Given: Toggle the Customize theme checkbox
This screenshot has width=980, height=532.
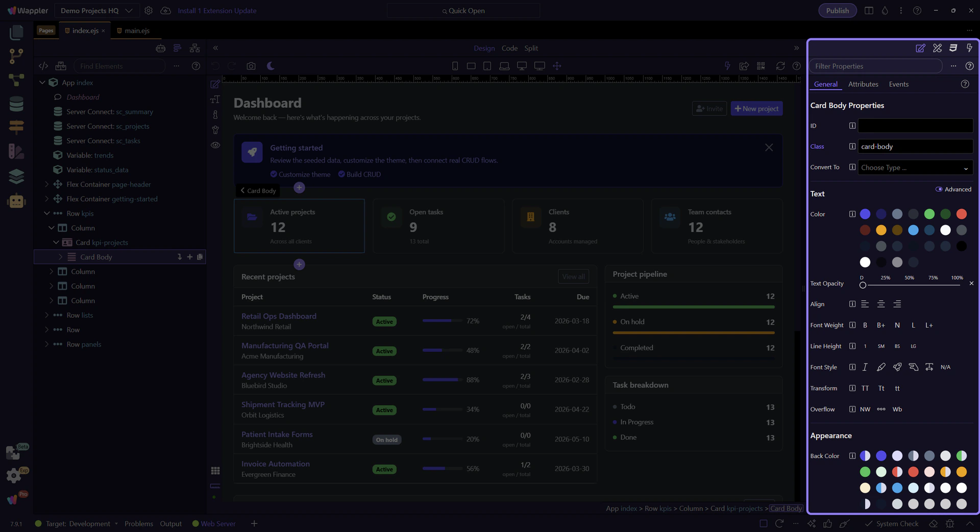Looking at the screenshot, I should pyautogui.click(x=274, y=174).
